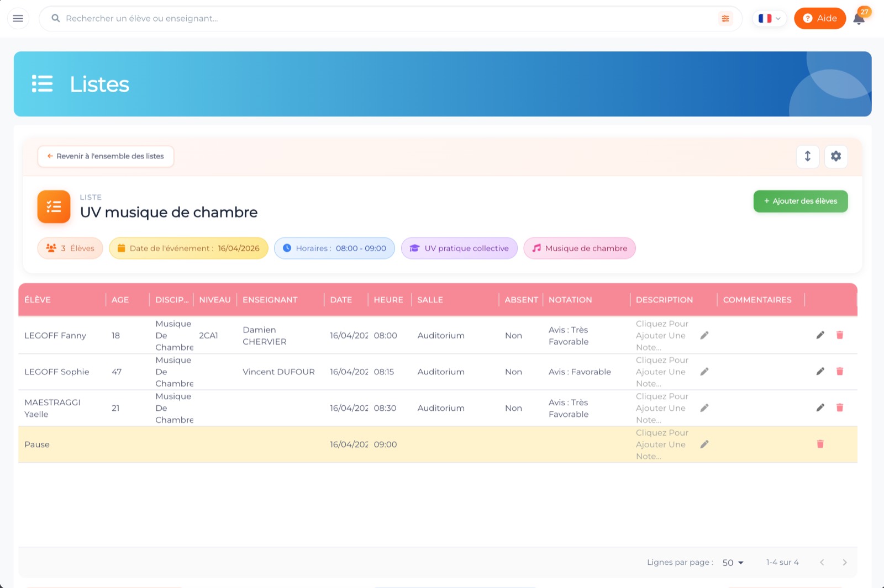This screenshot has width=884, height=588.
Task: Sort by NOTATION column header
Action: coord(570,300)
